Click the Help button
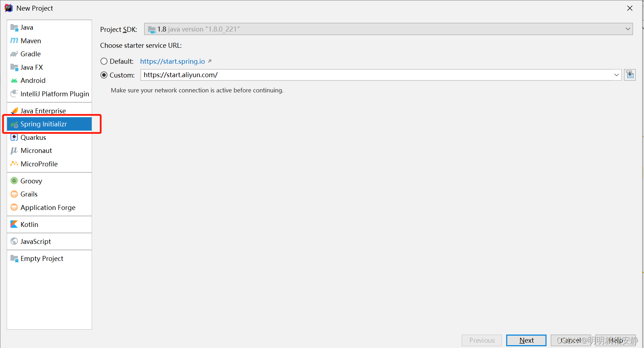The height and width of the screenshot is (348, 644). (x=615, y=340)
